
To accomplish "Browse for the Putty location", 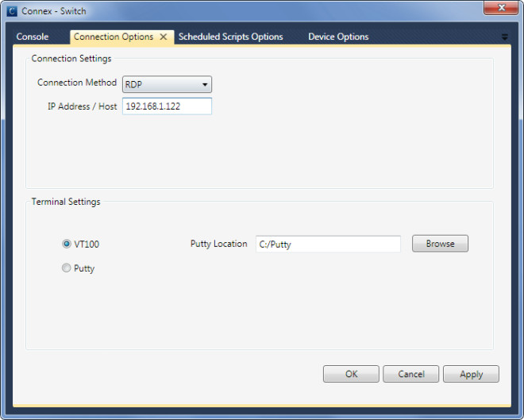I will 440,244.
